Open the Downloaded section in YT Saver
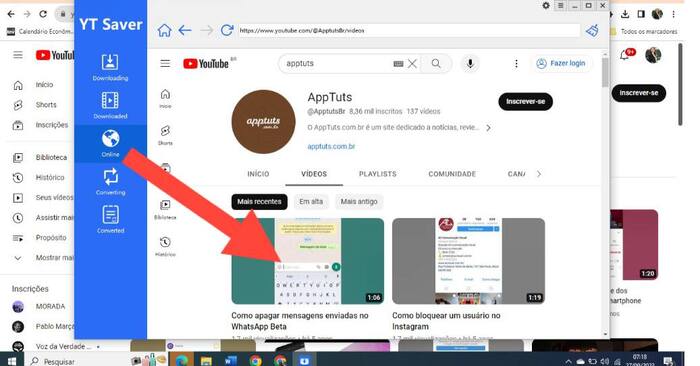 point(110,105)
